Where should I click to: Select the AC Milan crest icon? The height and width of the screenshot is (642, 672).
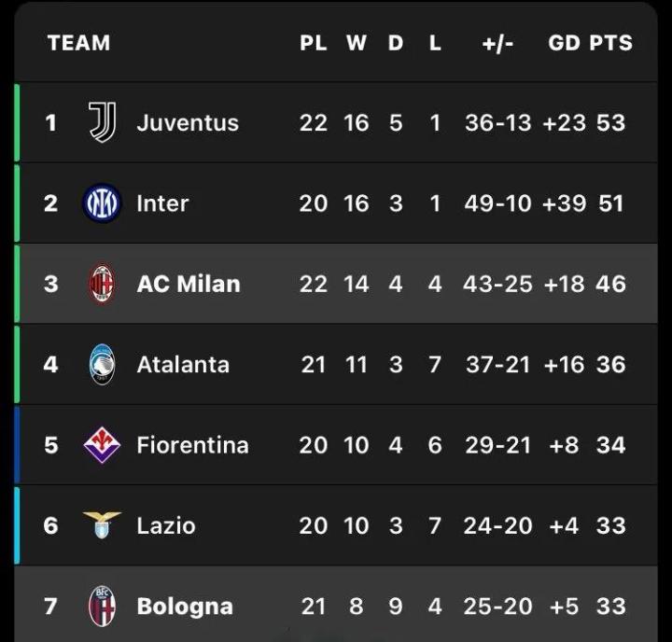click(x=102, y=284)
